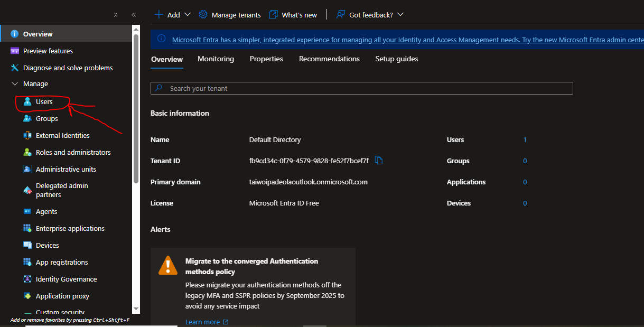Focus the Search your tenant field
The width and height of the screenshot is (644, 327).
(x=362, y=88)
